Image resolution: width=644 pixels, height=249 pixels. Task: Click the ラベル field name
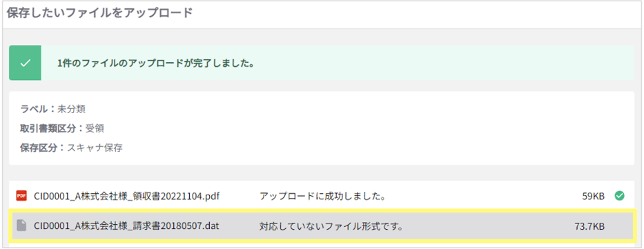(x=35, y=110)
